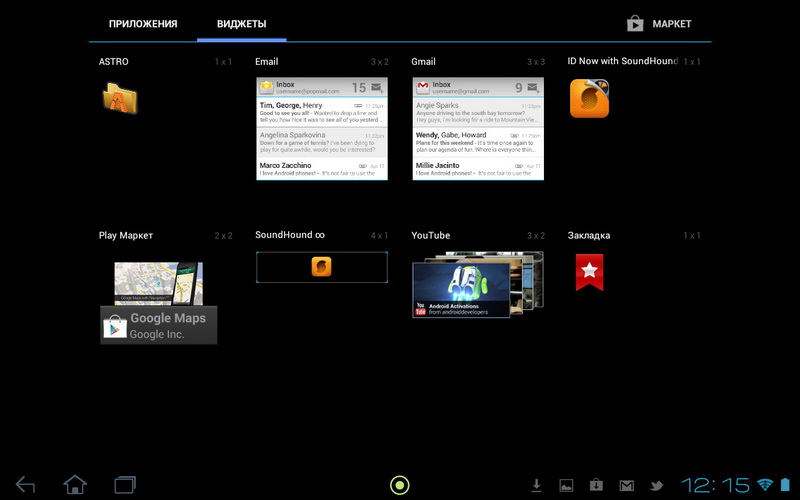Click the Angie Sparks Gmail row
Screen dimensions: 800x500
pos(478,112)
